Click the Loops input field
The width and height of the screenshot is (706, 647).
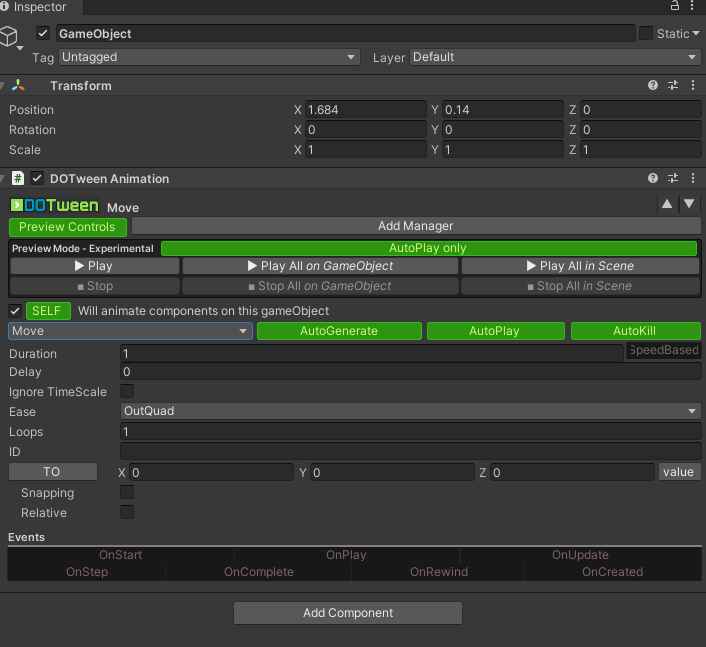[x=410, y=431]
